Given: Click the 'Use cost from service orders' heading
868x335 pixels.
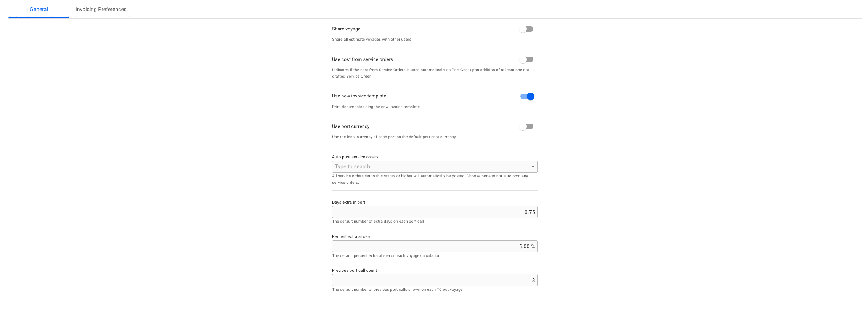Looking at the screenshot, I should [x=362, y=59].
